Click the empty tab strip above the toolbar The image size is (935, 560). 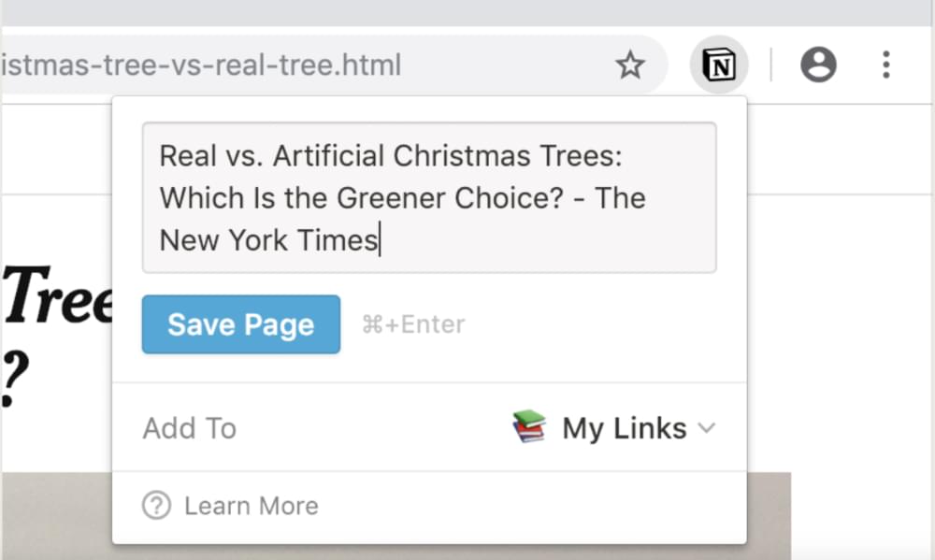(467, 12)
